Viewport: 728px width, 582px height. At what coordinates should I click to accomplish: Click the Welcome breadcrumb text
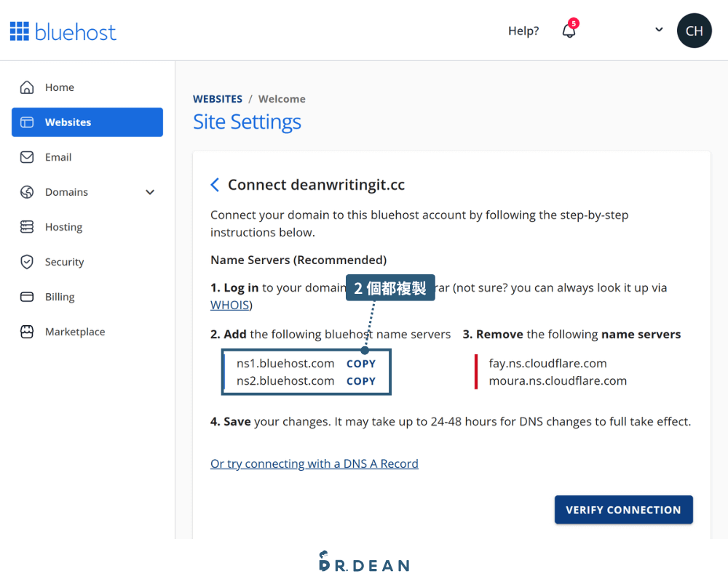(x=282, y=99)
